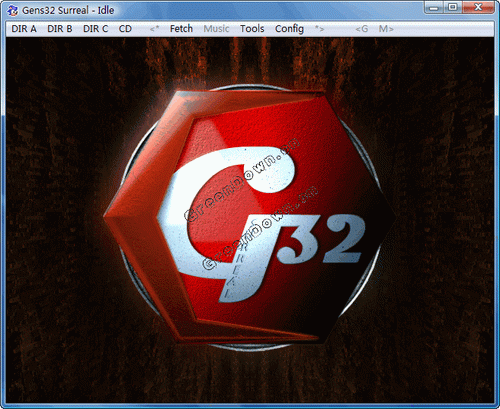Open the CD menu

(125, 29)
